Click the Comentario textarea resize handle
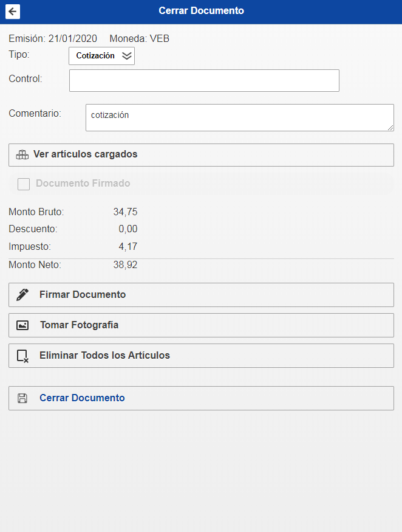The width and height of the screenshot is (402, 532). pos(390,127)
